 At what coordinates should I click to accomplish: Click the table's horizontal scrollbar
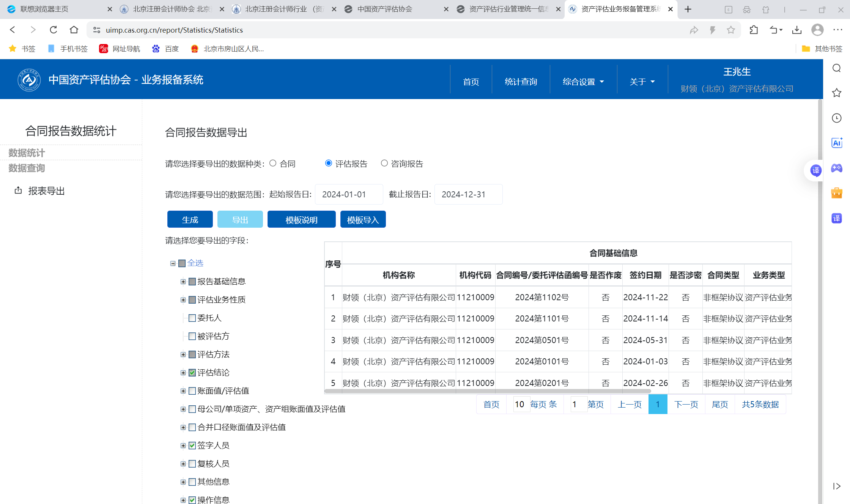[x=488, y=391]
